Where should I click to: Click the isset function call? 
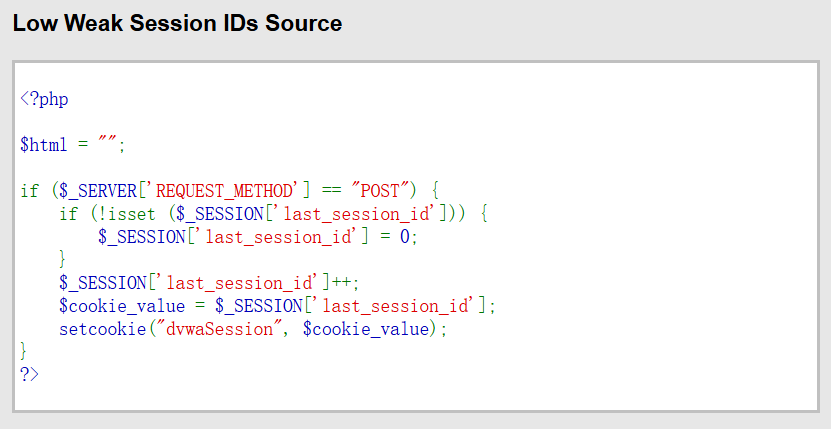tap(119, 214)
